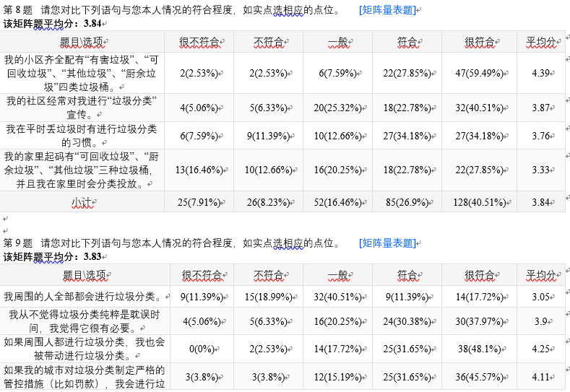Click the cell '36(45.57%)'
The image size is (570, 392).
point(479,378)
